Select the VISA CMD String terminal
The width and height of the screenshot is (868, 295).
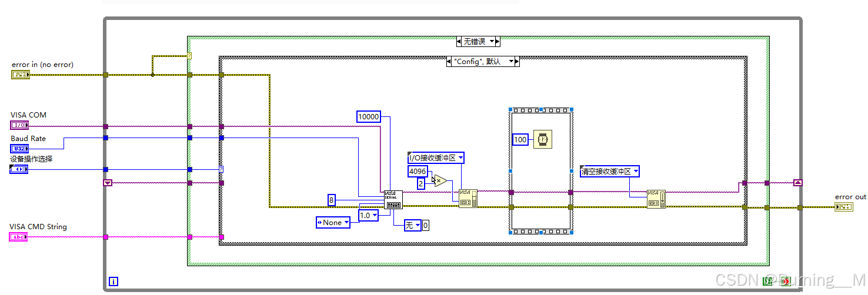click(x=19, y=237)
